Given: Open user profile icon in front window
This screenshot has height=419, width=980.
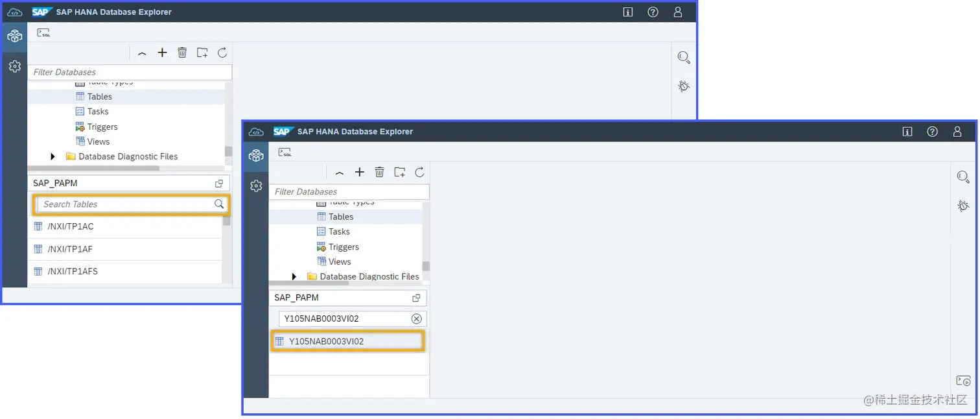Looking at the screenshot, I should (957, 131).
